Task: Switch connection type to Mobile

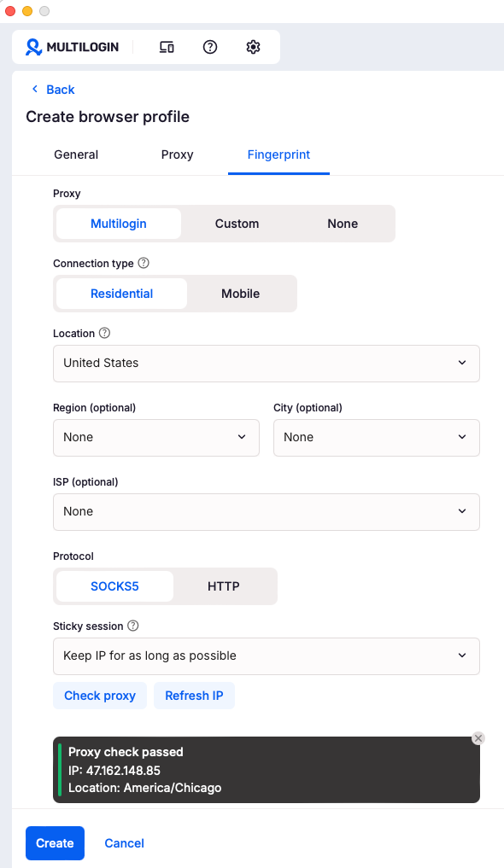Action: click(240, 294)
